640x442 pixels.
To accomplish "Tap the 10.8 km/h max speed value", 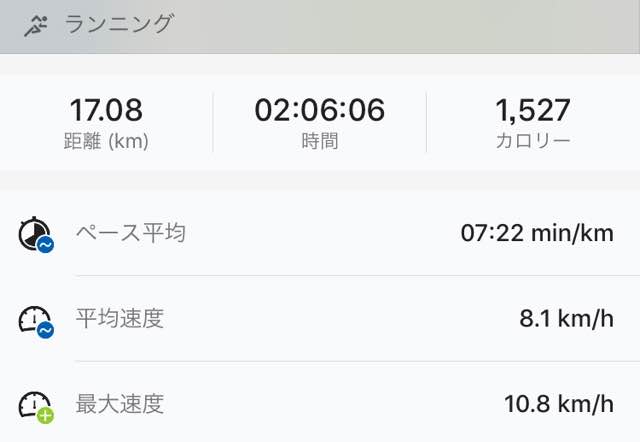I will [559, 404].
